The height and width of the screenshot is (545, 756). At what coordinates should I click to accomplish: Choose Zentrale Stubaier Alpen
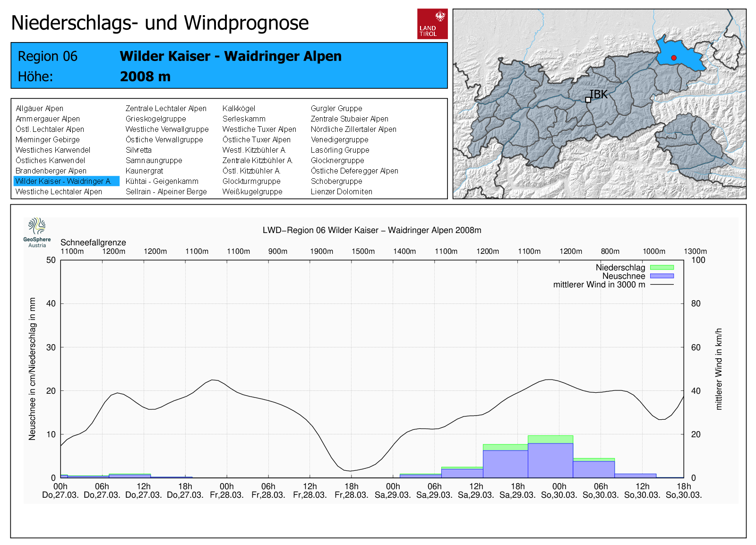tap(349, 119)
